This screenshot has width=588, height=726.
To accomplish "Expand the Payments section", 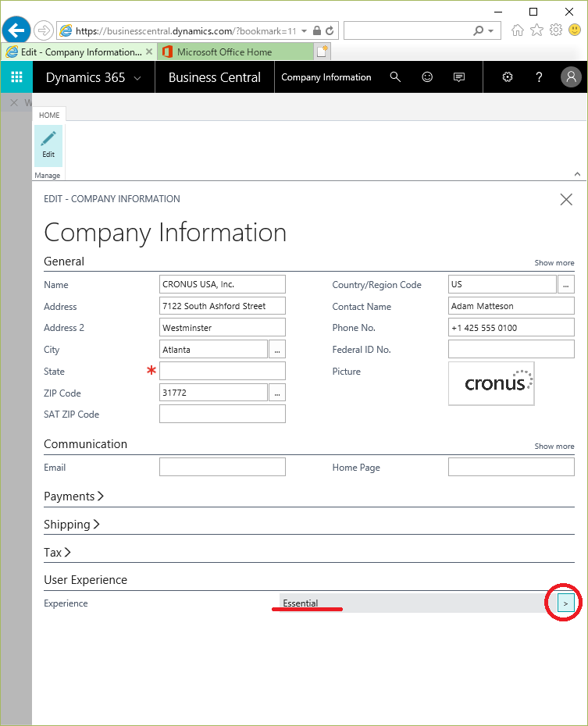I will [x=74, y=496].
